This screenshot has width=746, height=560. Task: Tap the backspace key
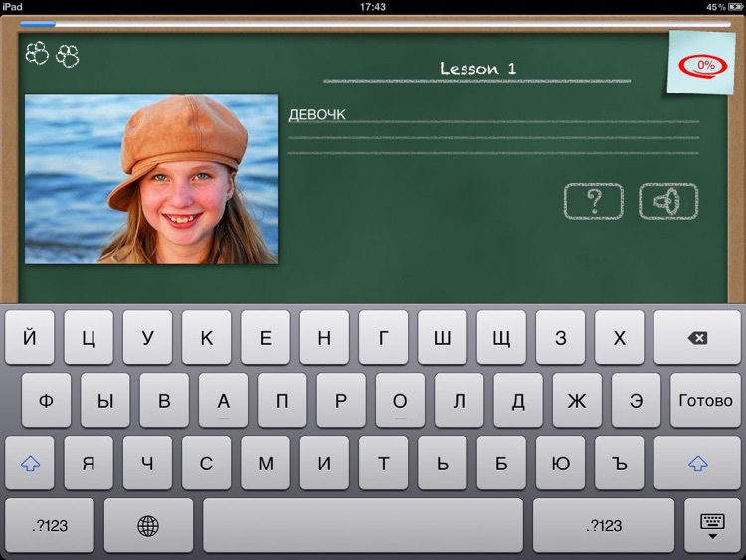click(697, 338)
